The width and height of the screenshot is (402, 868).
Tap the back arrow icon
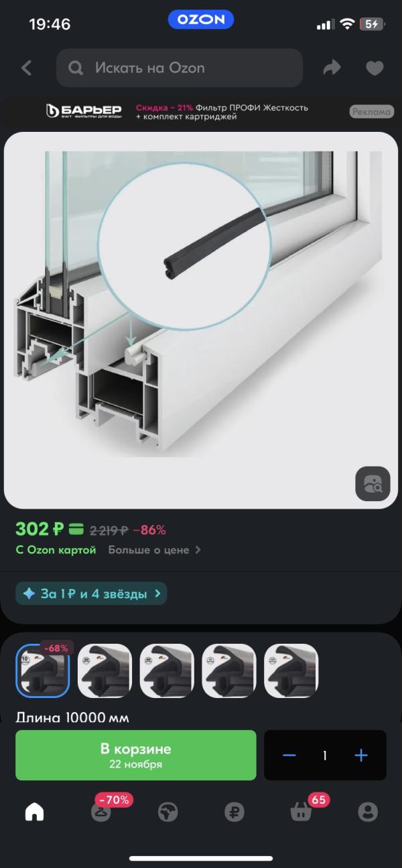click(27, 68)
